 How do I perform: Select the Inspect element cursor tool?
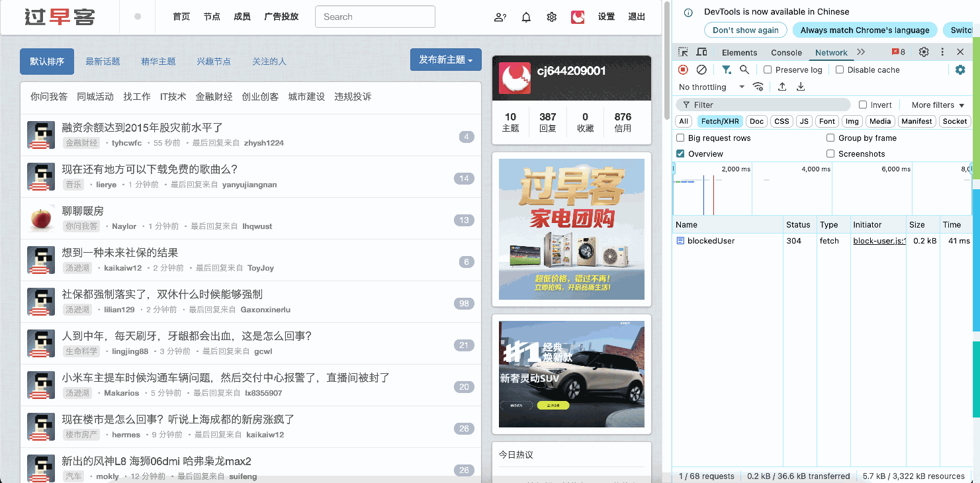[681, 51]
